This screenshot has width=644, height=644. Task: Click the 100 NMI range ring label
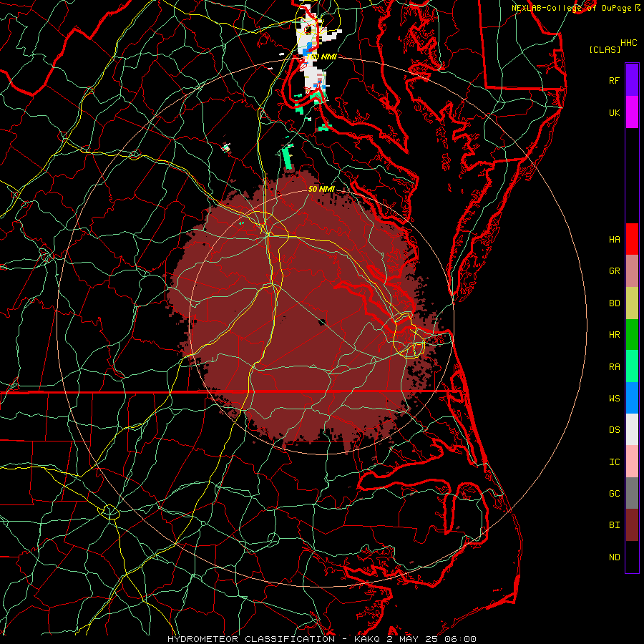pos(323,57)
